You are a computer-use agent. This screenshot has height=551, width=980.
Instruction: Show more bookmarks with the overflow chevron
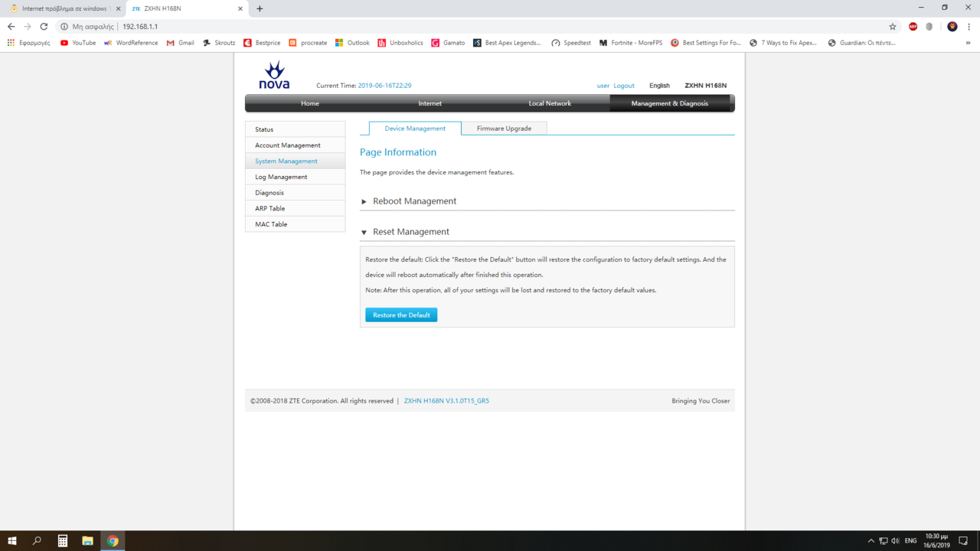(x=969, y=43)
